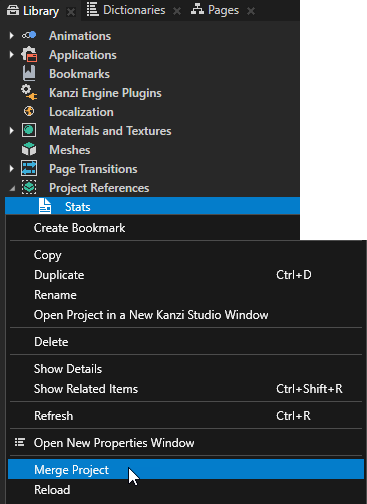Select the Meshes library item
The height and width of the screenshot is (504, 367).
point(70,150)
